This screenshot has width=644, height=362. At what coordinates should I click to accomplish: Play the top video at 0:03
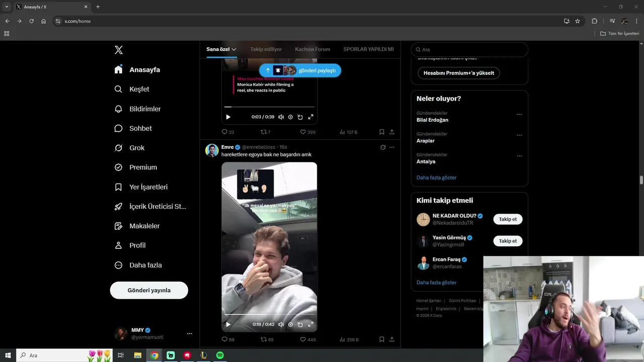(228, 117)
